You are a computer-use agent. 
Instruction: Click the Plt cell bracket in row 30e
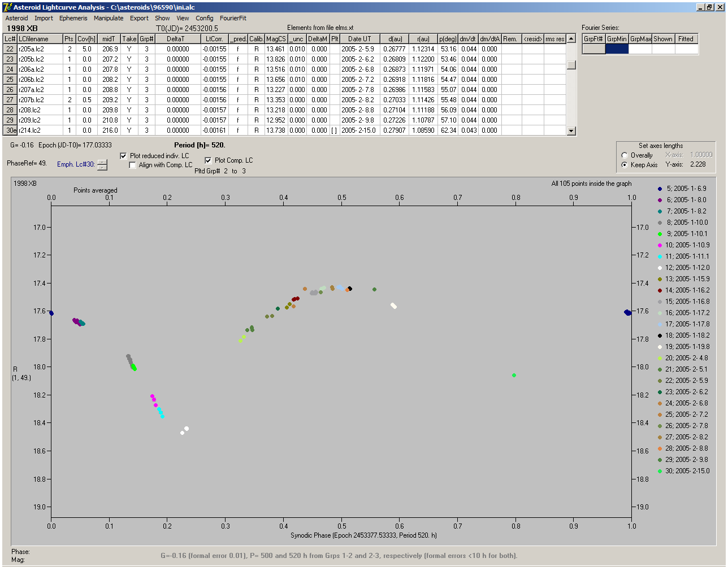335,130
